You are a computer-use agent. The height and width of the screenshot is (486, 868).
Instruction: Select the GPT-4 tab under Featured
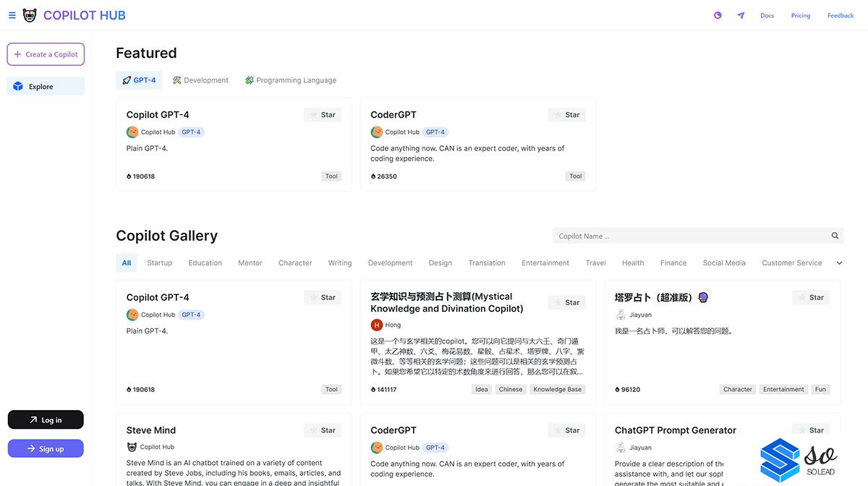139,80
